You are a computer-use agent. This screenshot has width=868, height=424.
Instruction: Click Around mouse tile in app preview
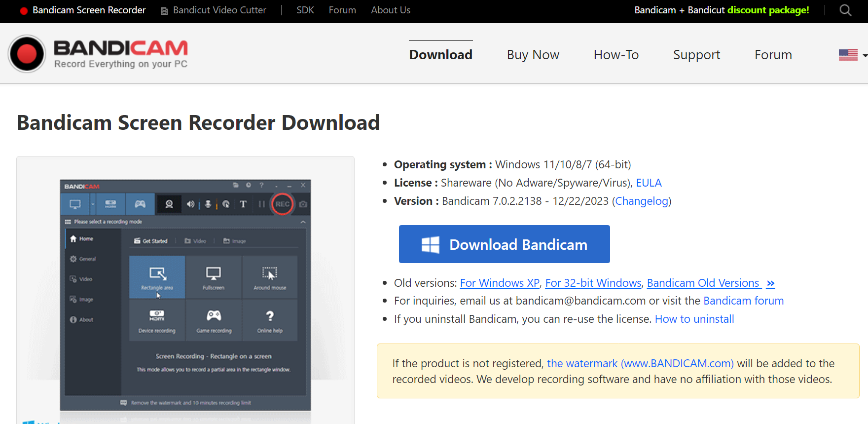(270, 277)
